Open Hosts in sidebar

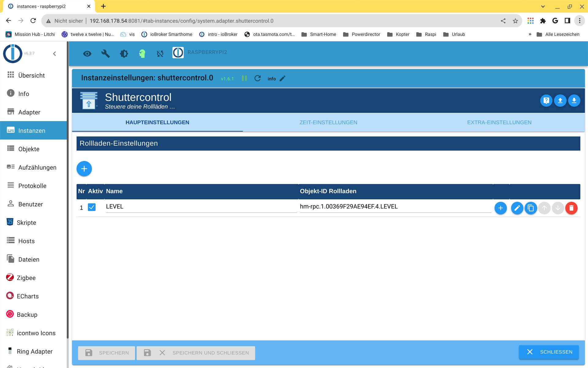(x=33, y=241)
